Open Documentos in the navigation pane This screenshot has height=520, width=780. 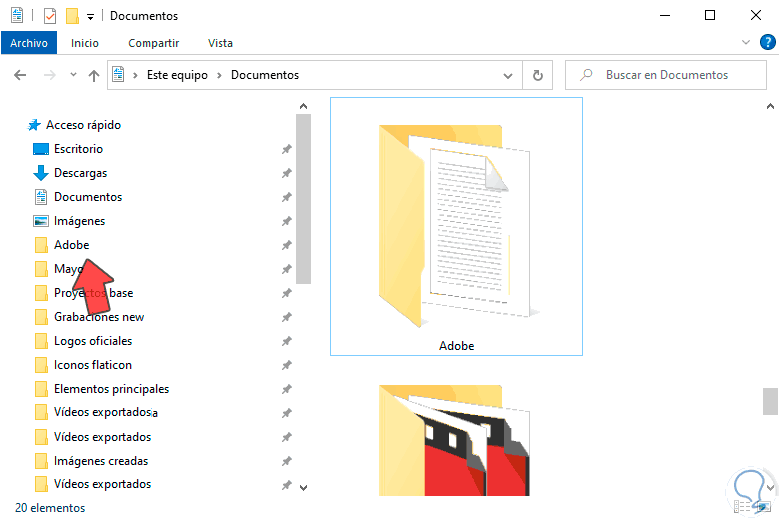[x=88, y=197]
